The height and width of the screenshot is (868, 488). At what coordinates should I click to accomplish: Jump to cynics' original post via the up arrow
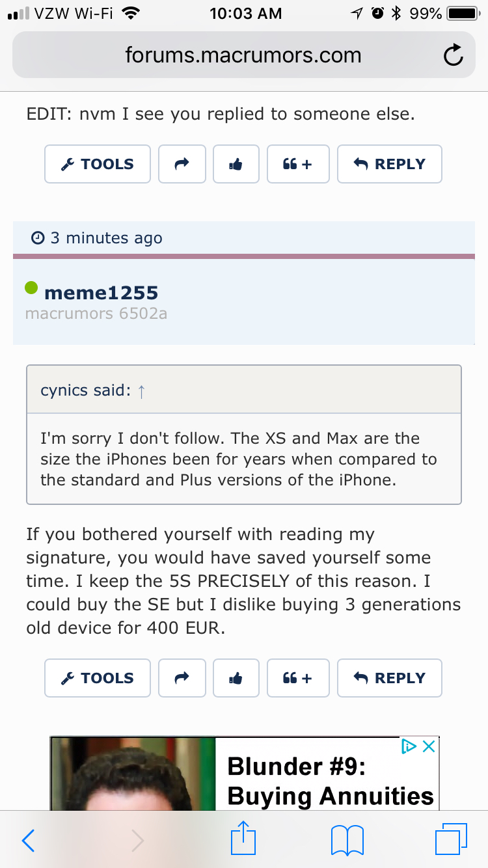(142, 391)
